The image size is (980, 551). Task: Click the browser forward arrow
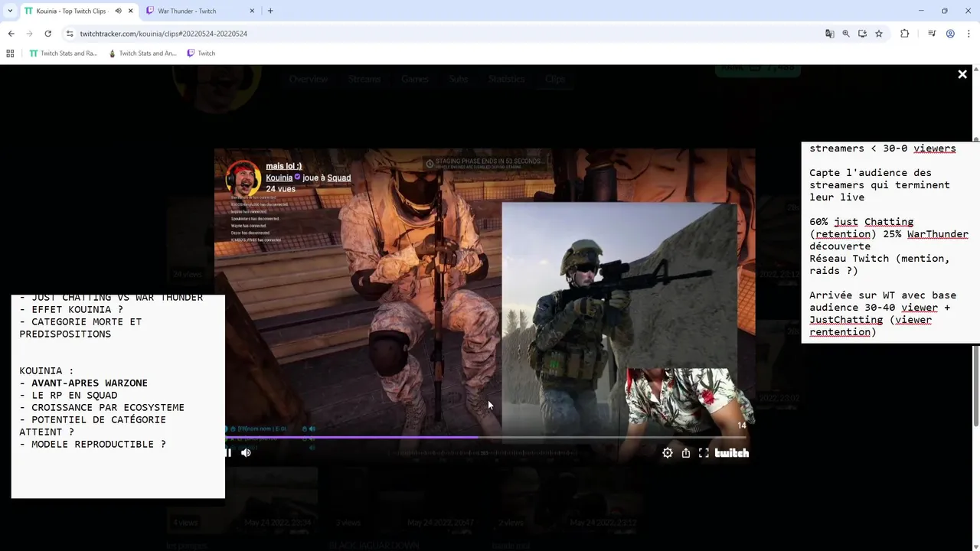(29, 34)
